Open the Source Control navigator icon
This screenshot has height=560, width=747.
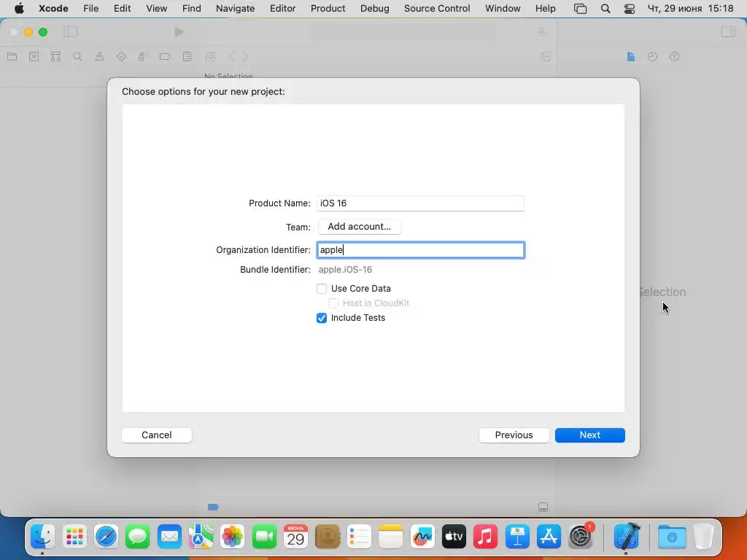pyautogui.click(x=34, y=57)
